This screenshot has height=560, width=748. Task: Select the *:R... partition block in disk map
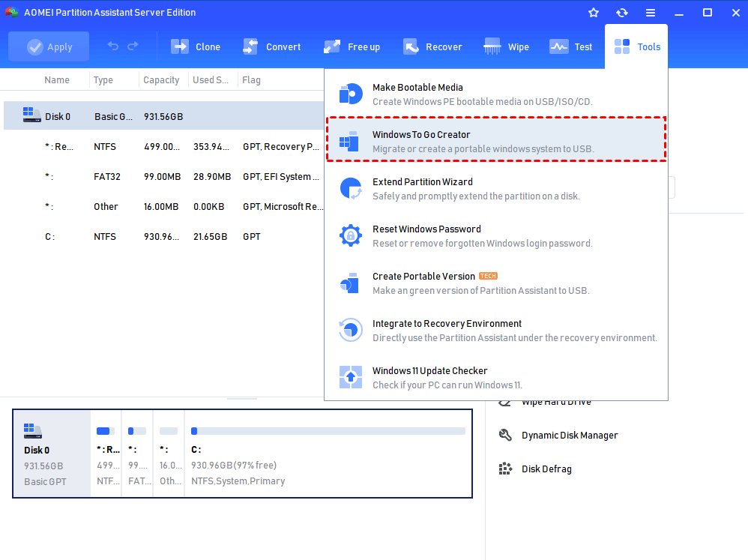[106, 454]
